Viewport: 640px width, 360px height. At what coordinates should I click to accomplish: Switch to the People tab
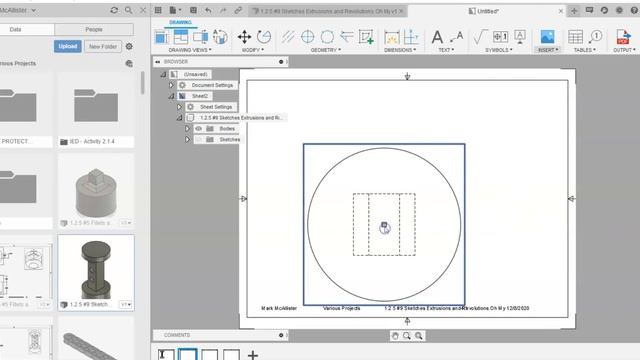[94, 29]
